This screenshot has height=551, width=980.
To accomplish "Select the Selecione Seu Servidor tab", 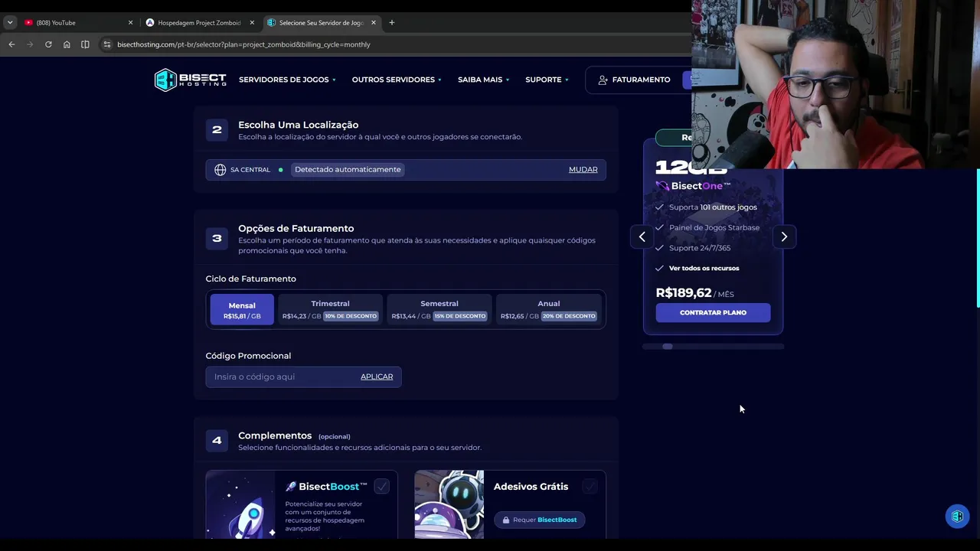I will [322, 23].
